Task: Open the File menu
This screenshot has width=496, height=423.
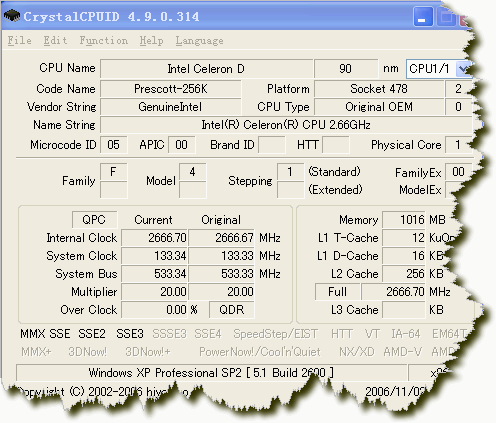Action: (x=20, y=41)
